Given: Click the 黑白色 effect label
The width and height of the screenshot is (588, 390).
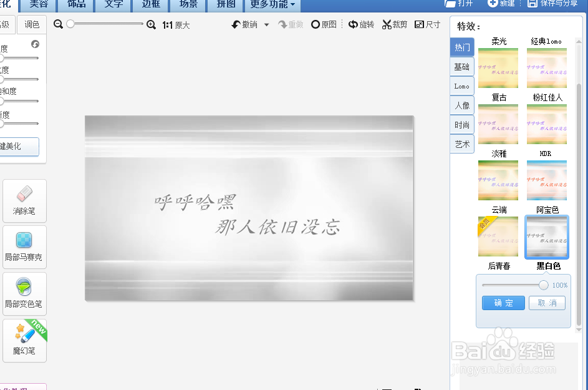Looking at the screenshot, I should click(x=548, y=266).
